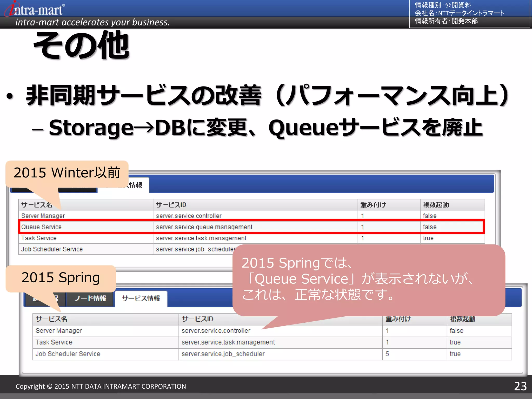Click the 複数起動 header in the 2015 Winter table
The height and width of the screenshot is (399, 532).
[x=436, y=205]
